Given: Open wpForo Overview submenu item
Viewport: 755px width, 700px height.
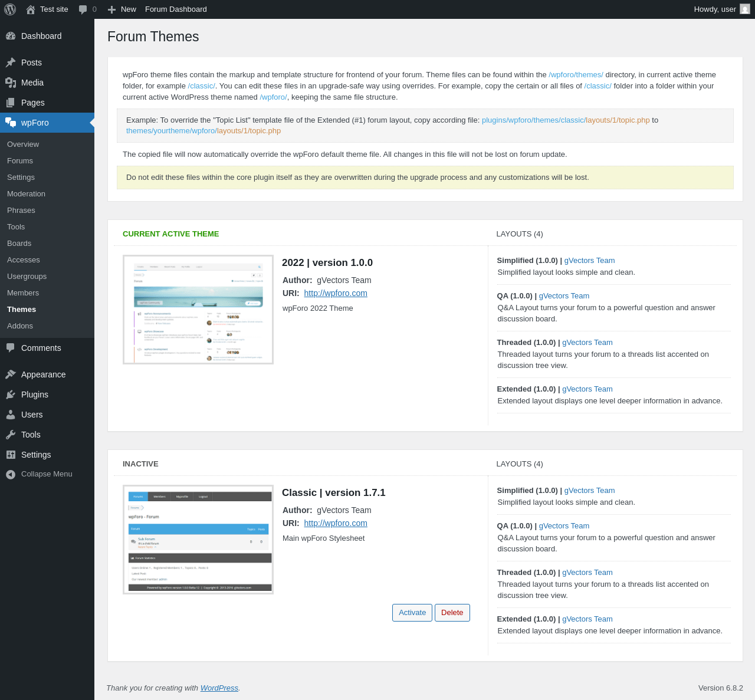Looking at the screenshot, I should pos(23,144).
